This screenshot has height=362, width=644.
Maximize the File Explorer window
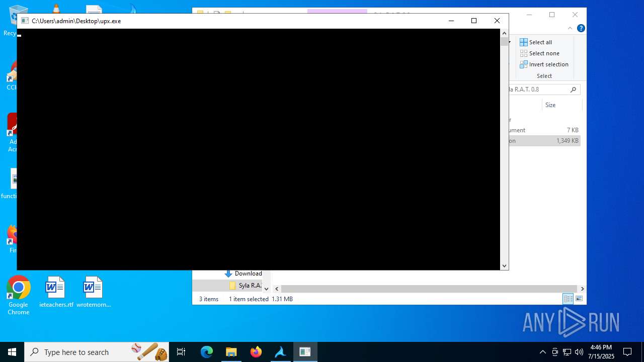[552, 15]
